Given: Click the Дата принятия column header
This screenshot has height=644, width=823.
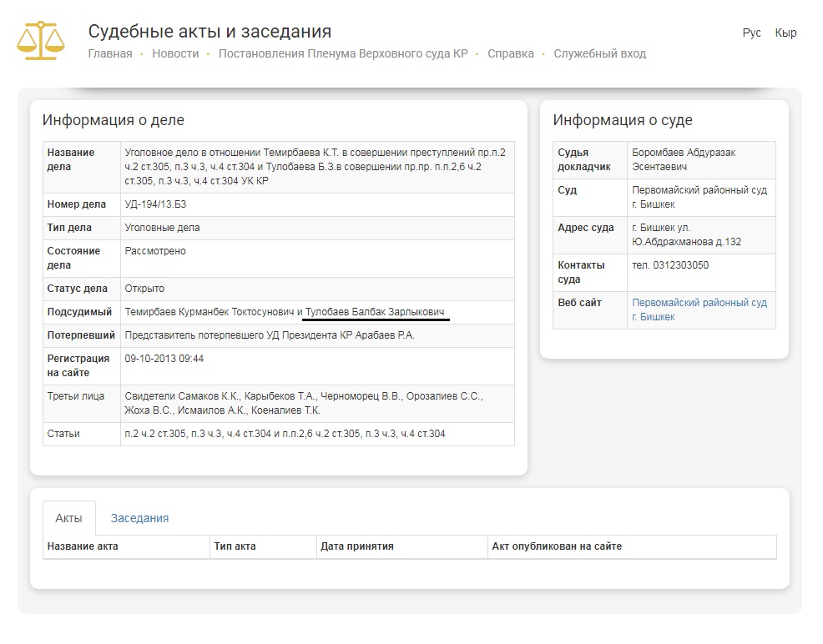Looking at the screenshot, I should tap(356, 546).
